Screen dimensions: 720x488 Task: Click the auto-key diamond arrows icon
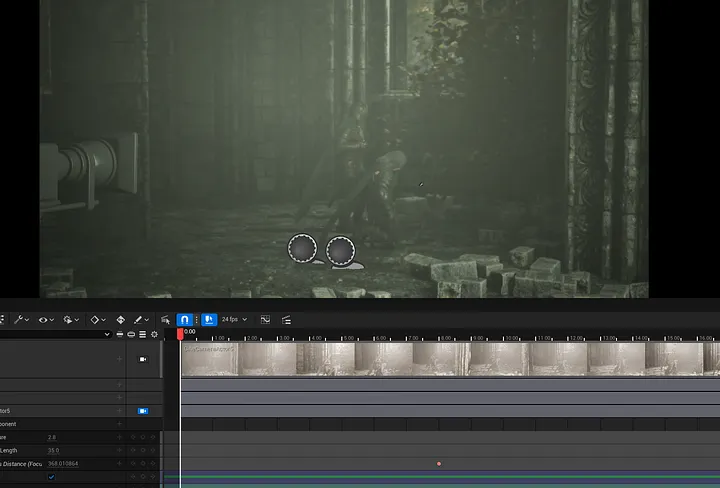[x=121, y=320]
